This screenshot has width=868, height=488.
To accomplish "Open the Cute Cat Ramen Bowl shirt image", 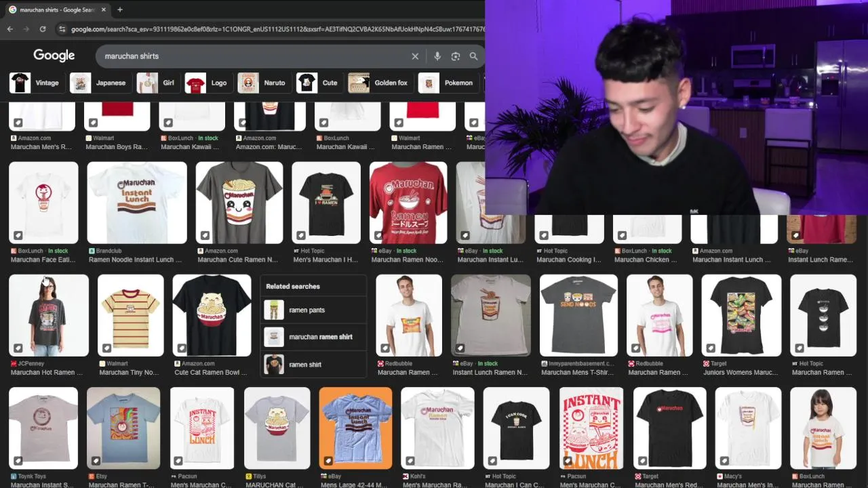I will click(212, 315).
